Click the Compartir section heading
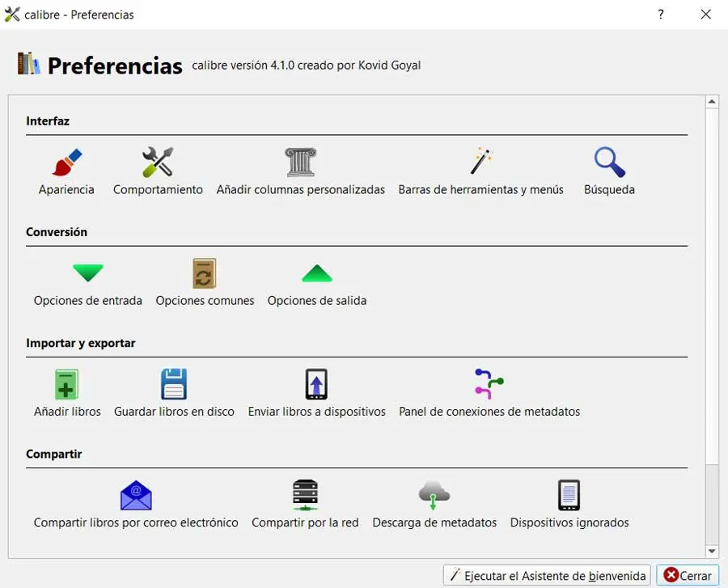This screenshot has height=588, width=728. tap(54, 454)
